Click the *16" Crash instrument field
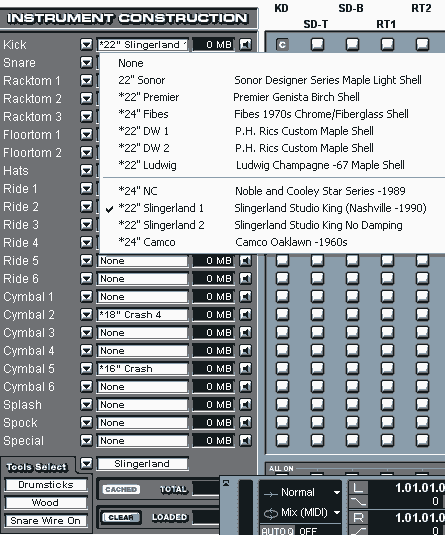Image resolution: width=445 pixels, height=535 pixels. click(x=142, y=368)
